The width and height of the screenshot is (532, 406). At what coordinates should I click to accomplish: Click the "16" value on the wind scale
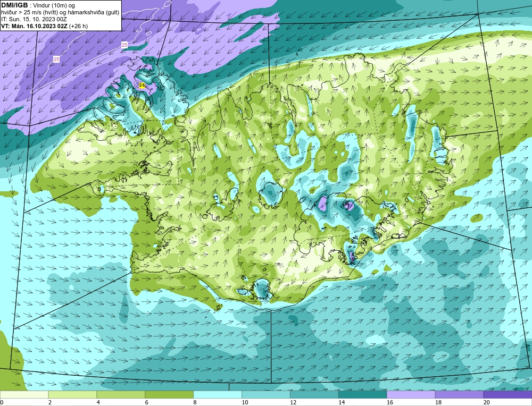[390, 402]
